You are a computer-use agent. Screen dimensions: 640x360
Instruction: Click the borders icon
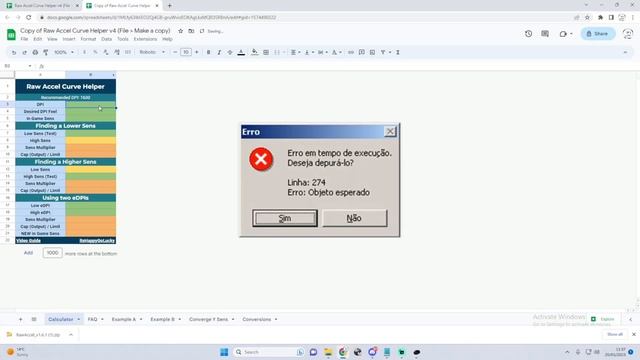pyautogui.click(x=266, y=52)
